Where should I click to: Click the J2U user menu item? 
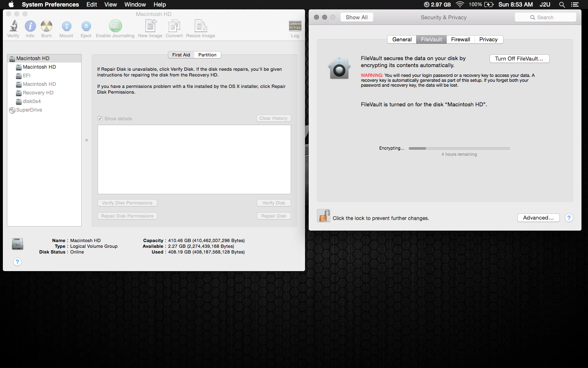point(545,4)
